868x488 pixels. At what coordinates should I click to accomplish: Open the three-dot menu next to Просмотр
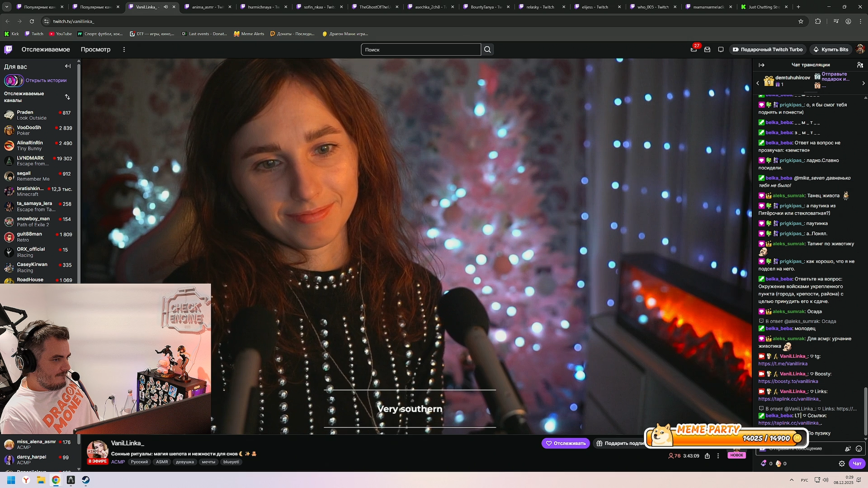[124, 50]
